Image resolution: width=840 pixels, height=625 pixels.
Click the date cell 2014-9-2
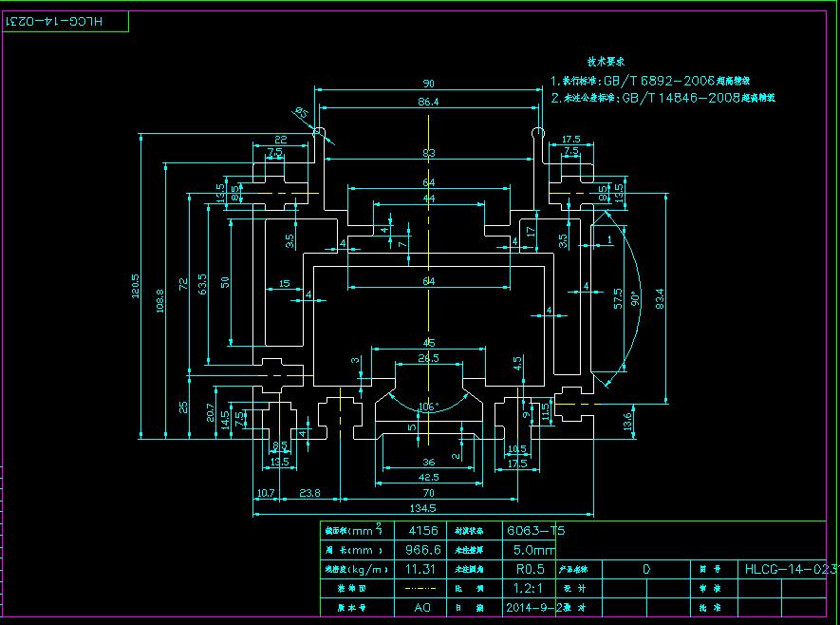point(533,607)
